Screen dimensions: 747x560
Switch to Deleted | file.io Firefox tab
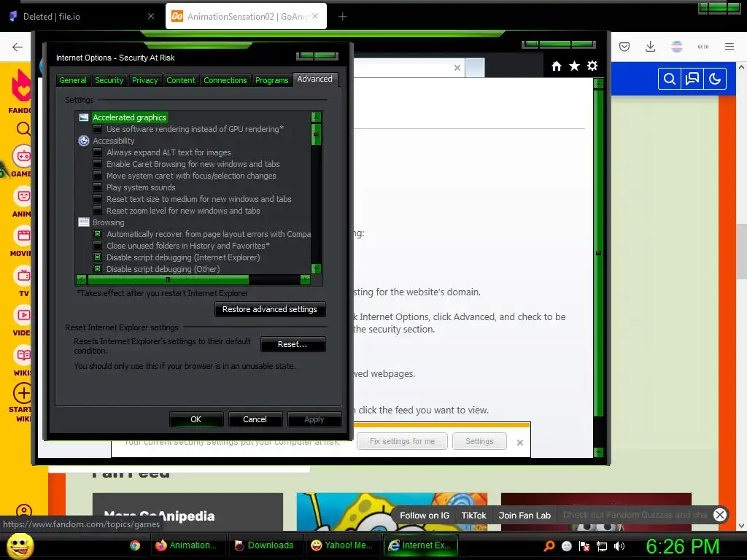pyautogui.click(x=83, y=16)
